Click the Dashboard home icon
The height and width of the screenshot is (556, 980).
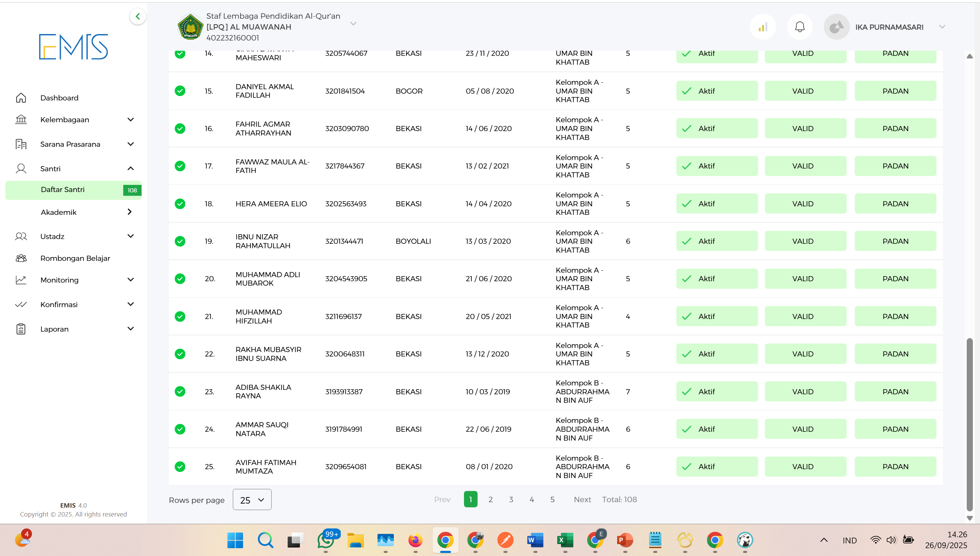pos(21,98)
